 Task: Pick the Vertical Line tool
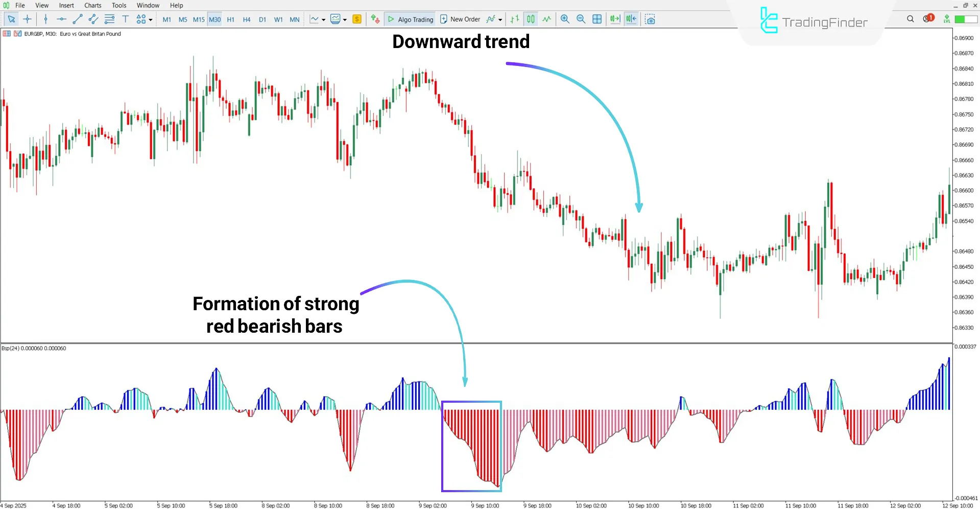click(x=46, y=19)
